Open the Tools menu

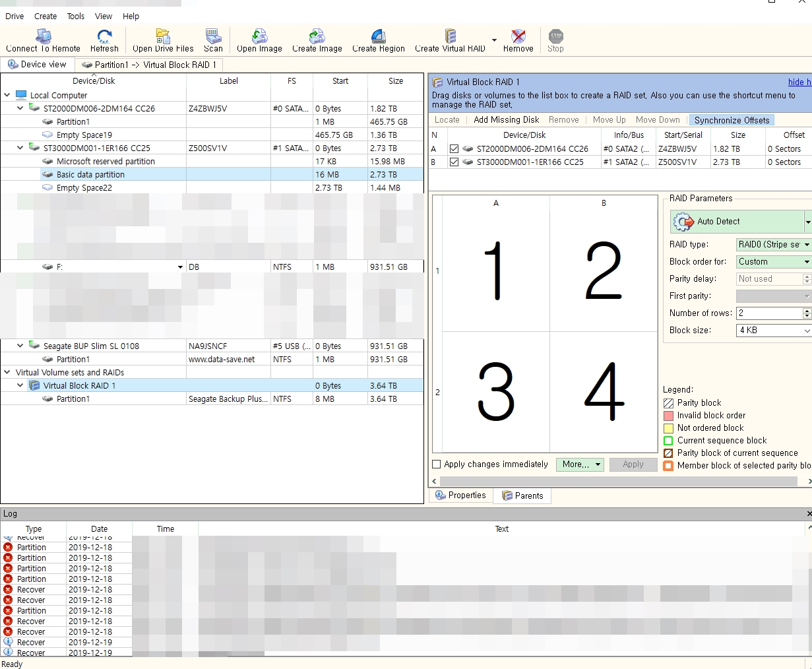[76, 16]
